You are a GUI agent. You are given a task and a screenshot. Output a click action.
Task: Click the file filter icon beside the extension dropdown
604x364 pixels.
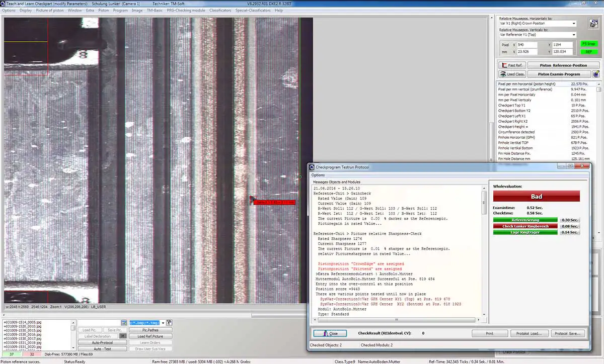pyautogui.click(x=169, y=322)
